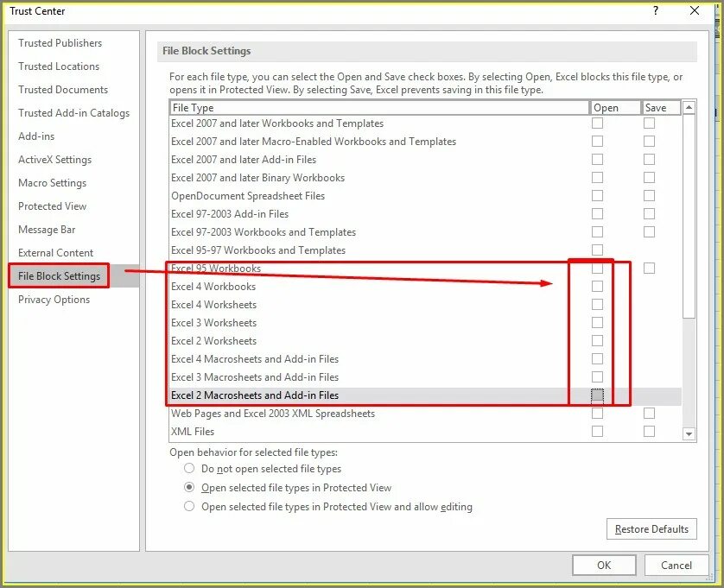The image size is (724, 588).
Task: Check Open for Excel 95-97 Workbooks and Templates
Action: tap(597, 250)
